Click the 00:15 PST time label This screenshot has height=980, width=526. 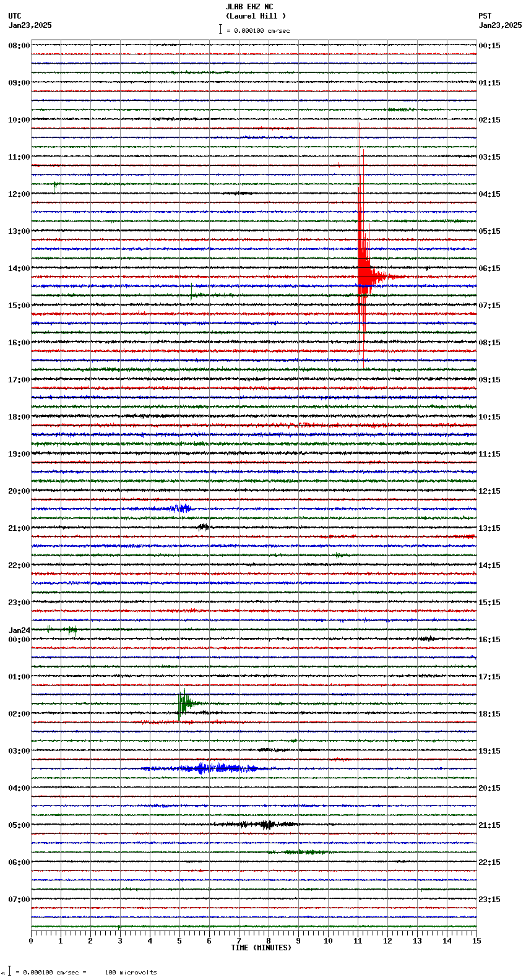click(489, 46)
